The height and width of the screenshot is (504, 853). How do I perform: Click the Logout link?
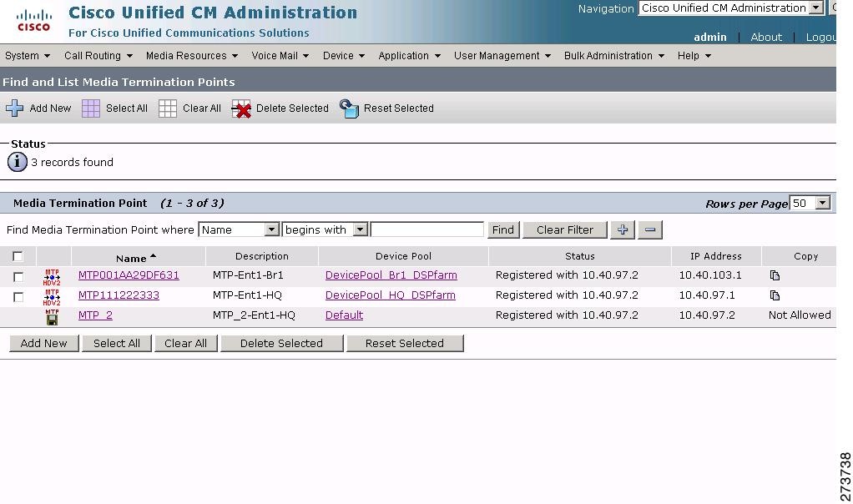coord(820,37)
